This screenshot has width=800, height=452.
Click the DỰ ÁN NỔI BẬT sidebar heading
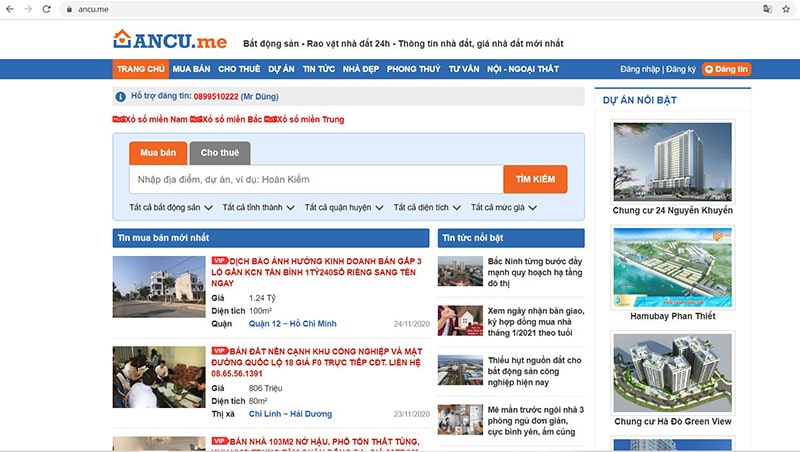tap(640, 100)
